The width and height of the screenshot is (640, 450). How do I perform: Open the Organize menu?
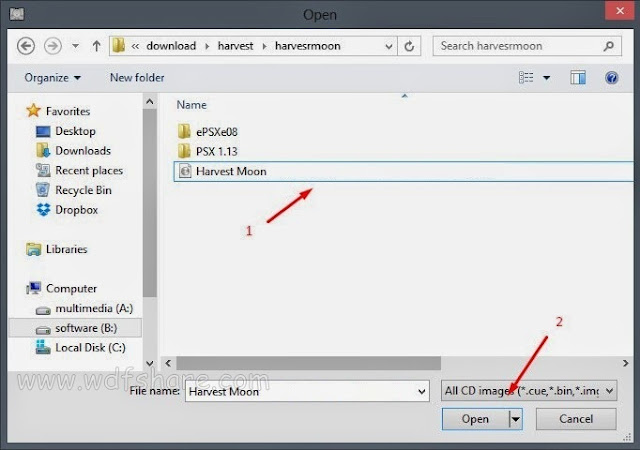52,78
